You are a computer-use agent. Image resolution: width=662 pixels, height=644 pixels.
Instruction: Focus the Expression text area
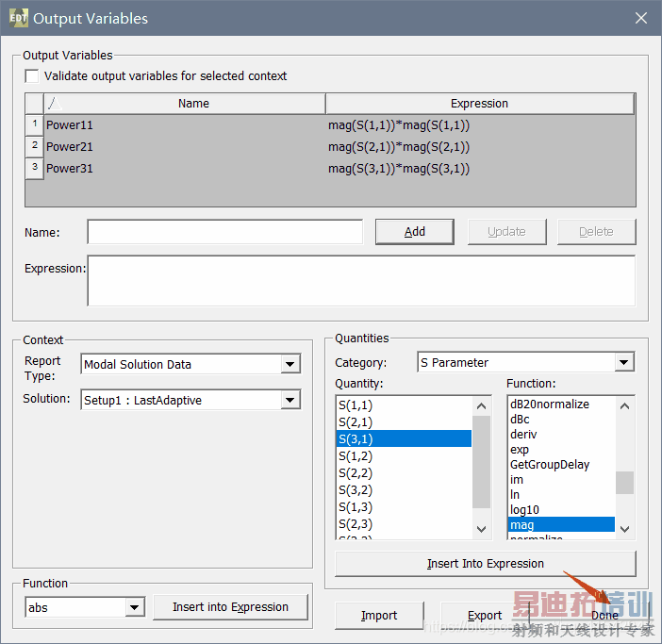pyautogui.click(x=361, y=281)
